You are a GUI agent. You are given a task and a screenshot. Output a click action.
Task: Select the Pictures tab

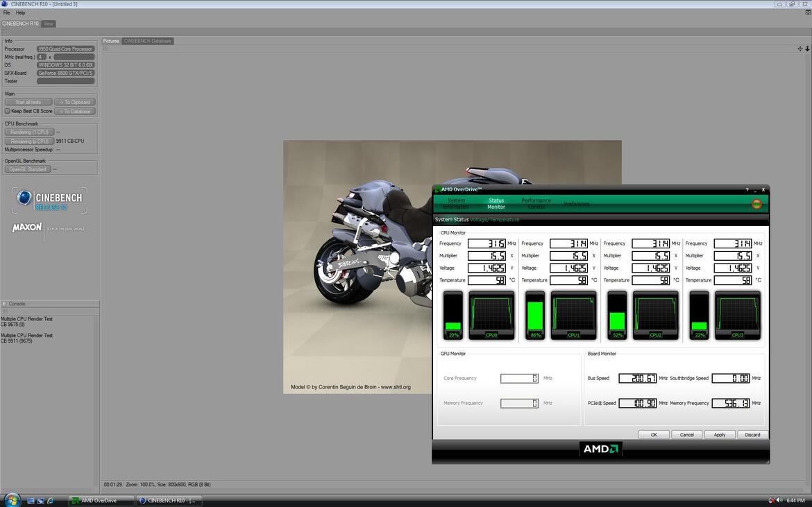(x=111, y=41)
